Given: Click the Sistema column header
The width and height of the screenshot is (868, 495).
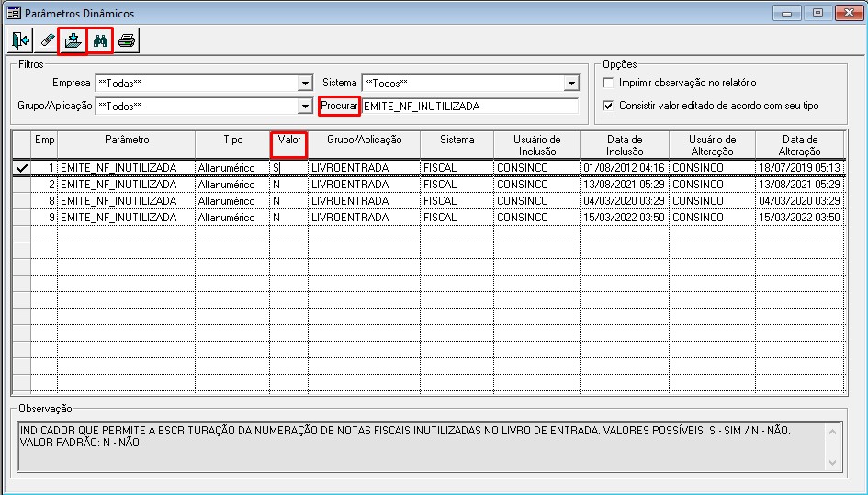Looking at the screenshot, I should [x=457, y=145].
